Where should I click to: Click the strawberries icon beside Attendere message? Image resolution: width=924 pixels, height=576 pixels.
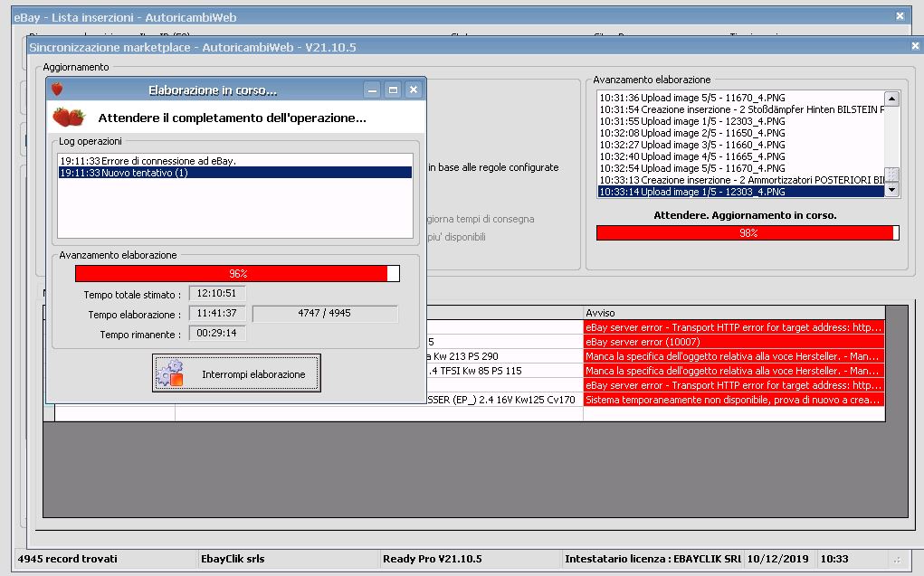click(69, 117)
